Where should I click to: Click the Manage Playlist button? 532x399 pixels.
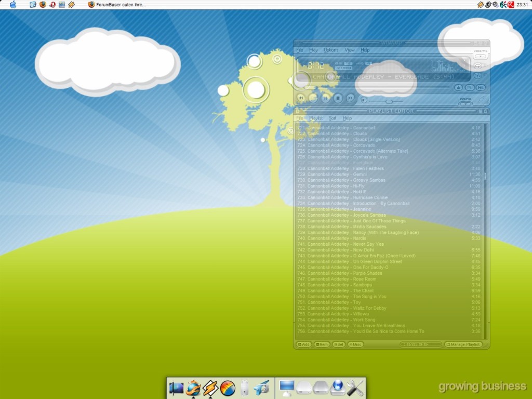pyautogui.click(x=463, y=344)
